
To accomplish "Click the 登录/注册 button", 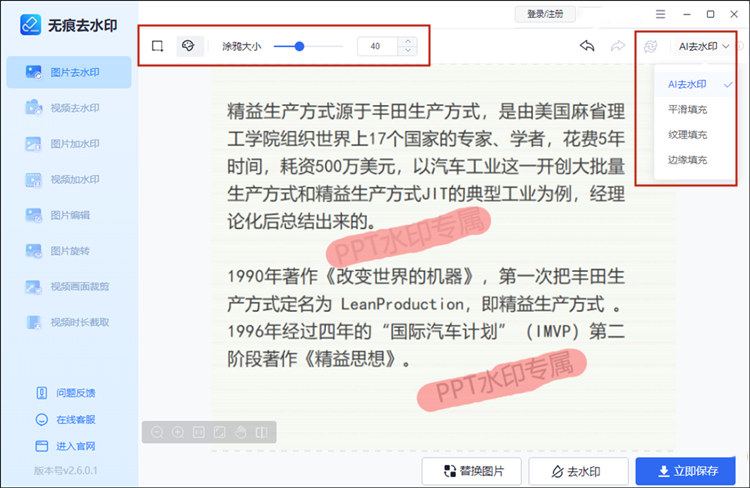I will [x=545, y=14].
